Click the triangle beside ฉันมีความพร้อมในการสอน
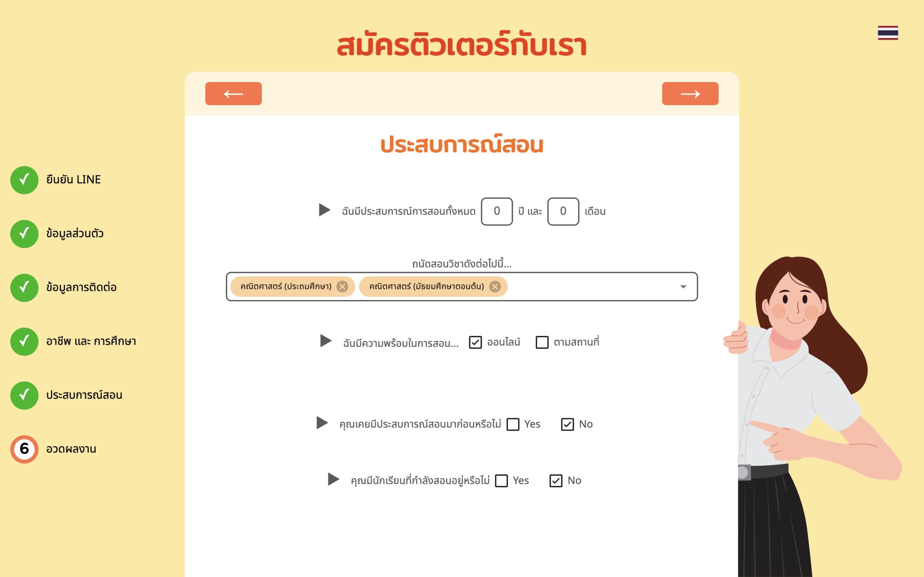The width and height of the screenshot is (924, 577). (x=325, y=341)
